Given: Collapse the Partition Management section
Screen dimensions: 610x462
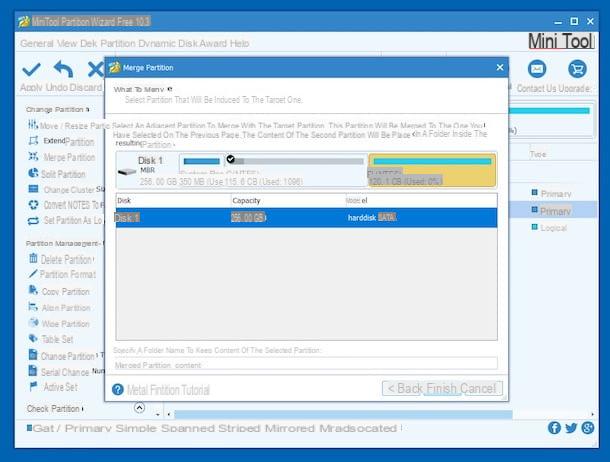Looking at the screenshot, I should 63,243.
